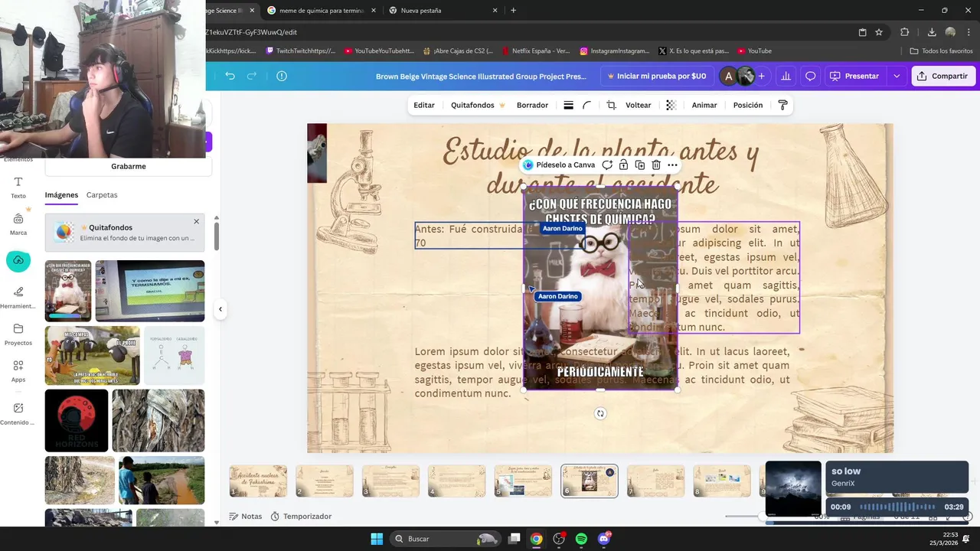Switch to the meme de química browser tab

click(322, 11)
